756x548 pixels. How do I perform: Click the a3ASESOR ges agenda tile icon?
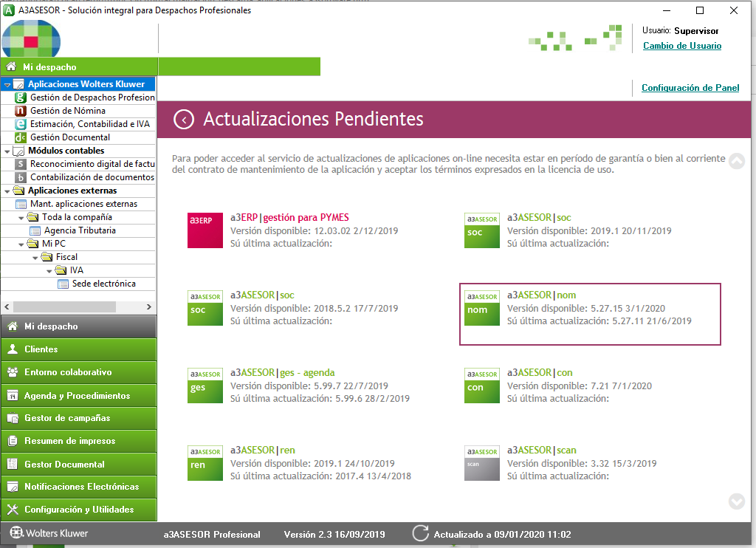(x=205, y=386)
